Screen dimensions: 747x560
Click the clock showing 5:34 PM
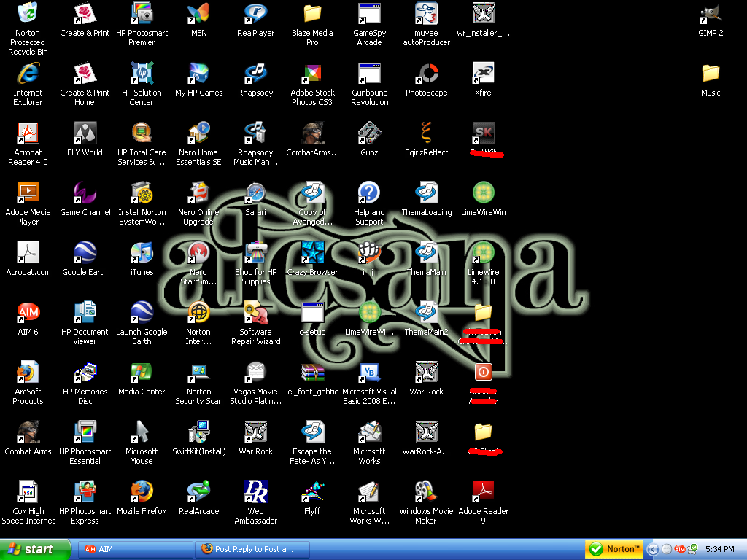(719, 549)
